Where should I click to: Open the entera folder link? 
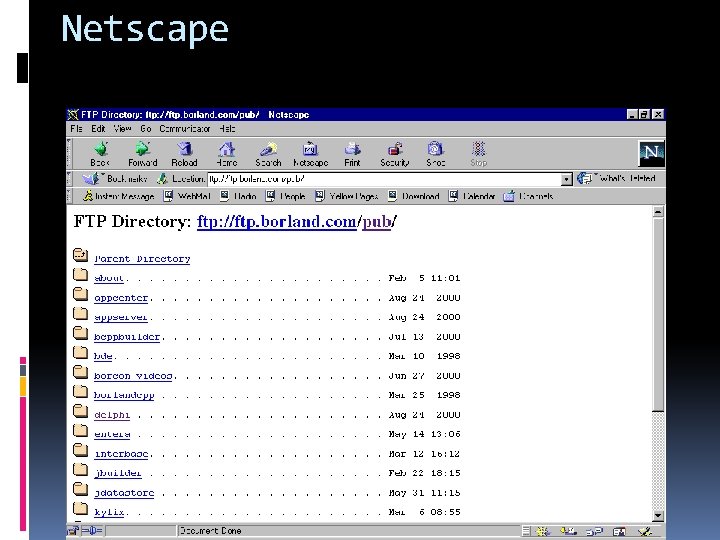tap(112, 434)
